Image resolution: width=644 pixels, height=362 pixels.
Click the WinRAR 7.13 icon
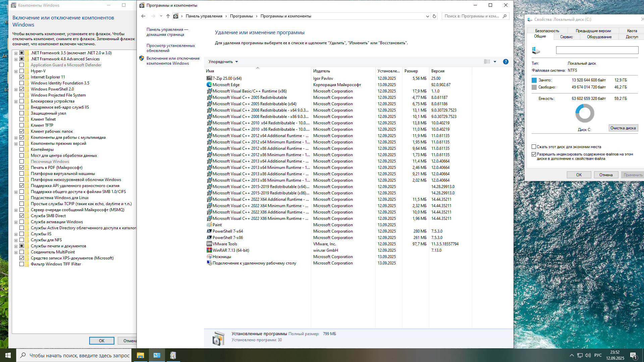[209, 250]
